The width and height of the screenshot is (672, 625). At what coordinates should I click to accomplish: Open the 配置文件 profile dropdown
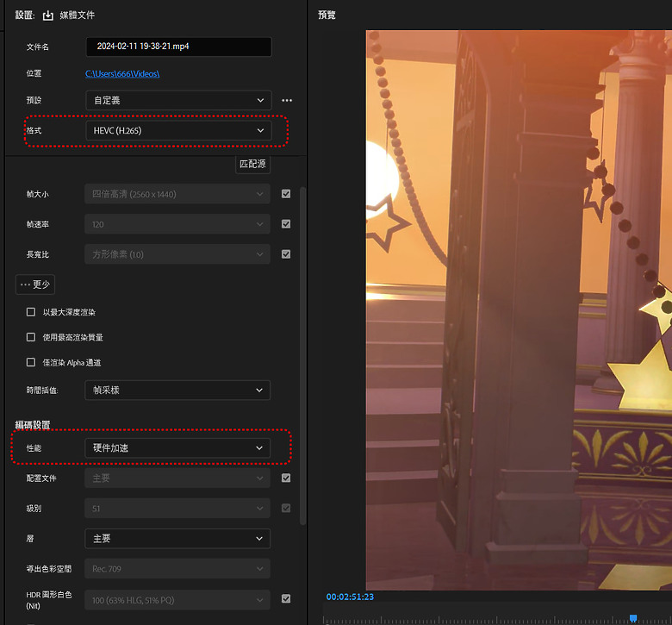click(x=177, y=478)
